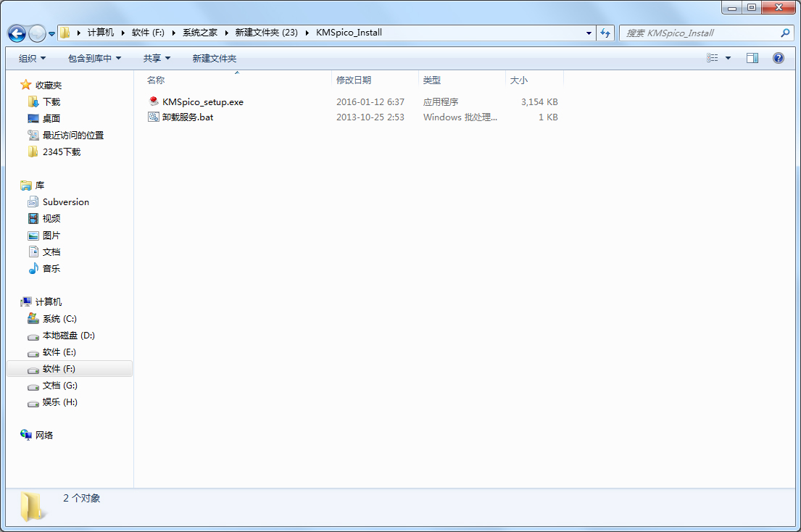The width and height of the screenshot is (801, 532).
Task: Change the view with the view icon
Action: point(712,58)
